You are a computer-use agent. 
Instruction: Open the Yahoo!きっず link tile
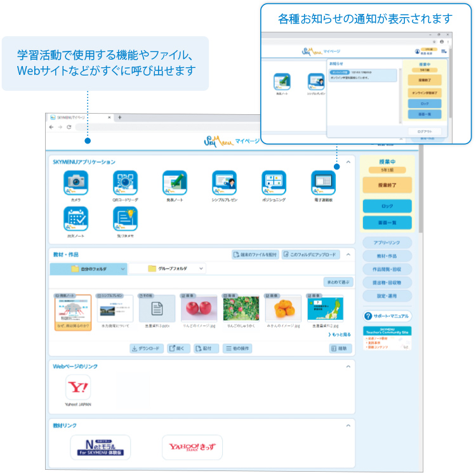(x=192, y=447)
